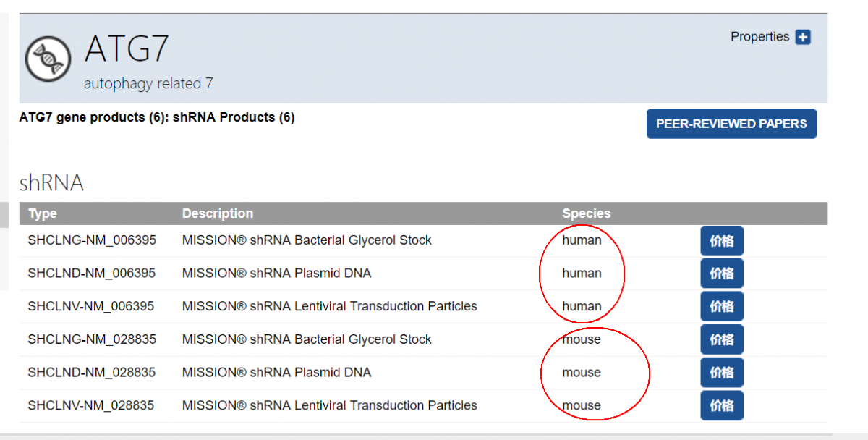This screenshot has height=440, width=868.
Task: Click price button for SHCLNV-NM_028835 row
Action: pyautogui.click(x=721, y=405)
